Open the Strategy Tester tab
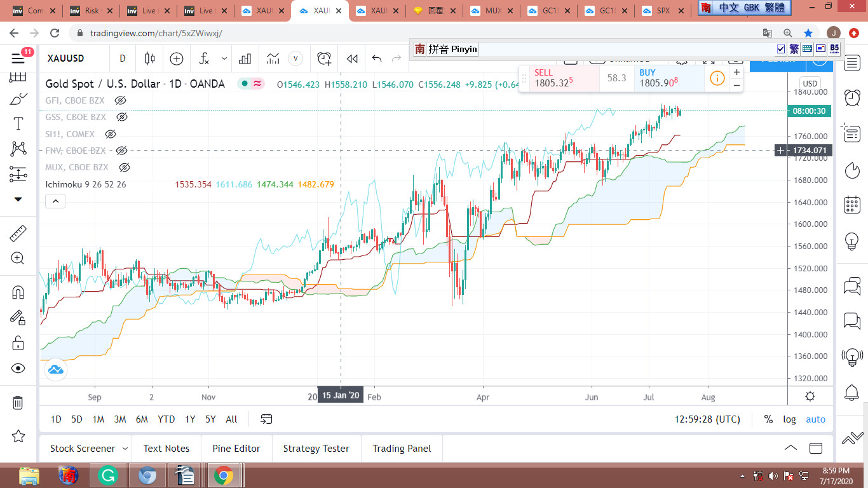This screenshot has height=488, width=868. click(x=316, y=449)
